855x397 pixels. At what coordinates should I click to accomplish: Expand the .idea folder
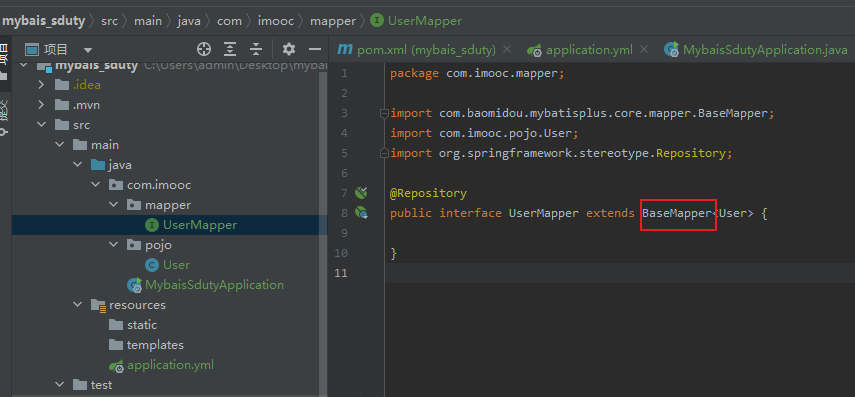point(41,85)
